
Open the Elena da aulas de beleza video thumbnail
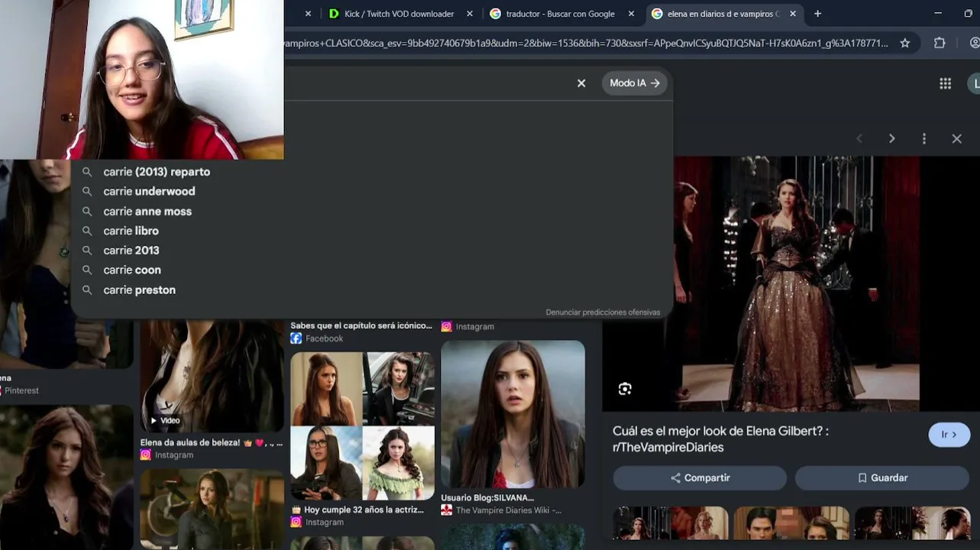point(212,377)
